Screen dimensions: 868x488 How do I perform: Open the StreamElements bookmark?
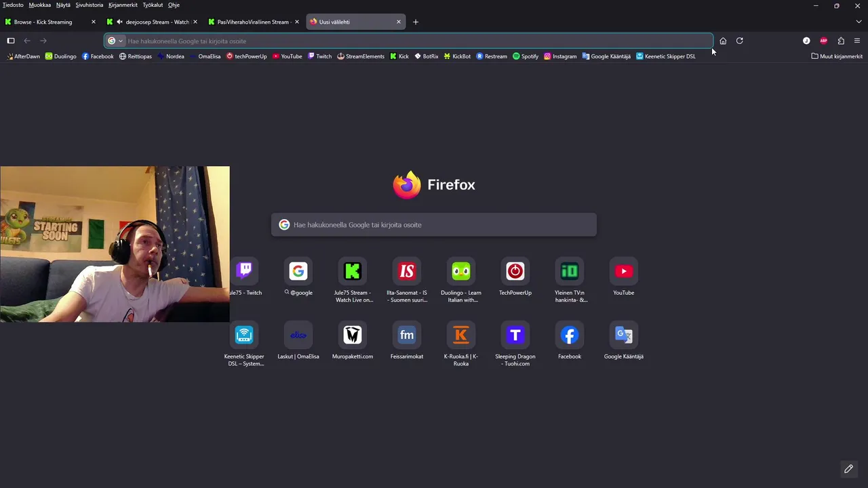361,56
